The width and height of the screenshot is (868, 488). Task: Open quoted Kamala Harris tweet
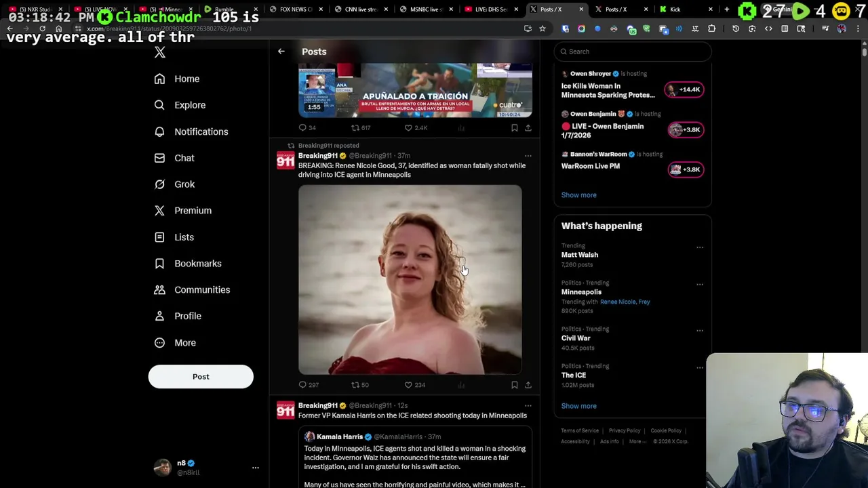[415, 459]
